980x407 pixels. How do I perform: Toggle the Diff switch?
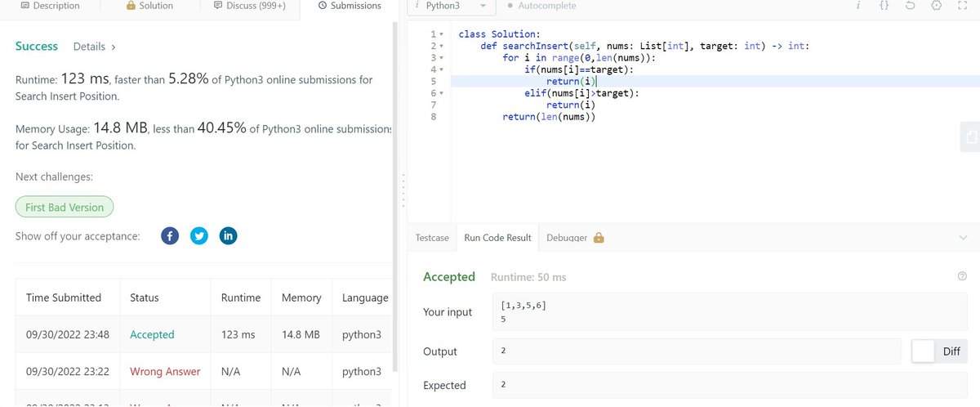coord(939,351)
